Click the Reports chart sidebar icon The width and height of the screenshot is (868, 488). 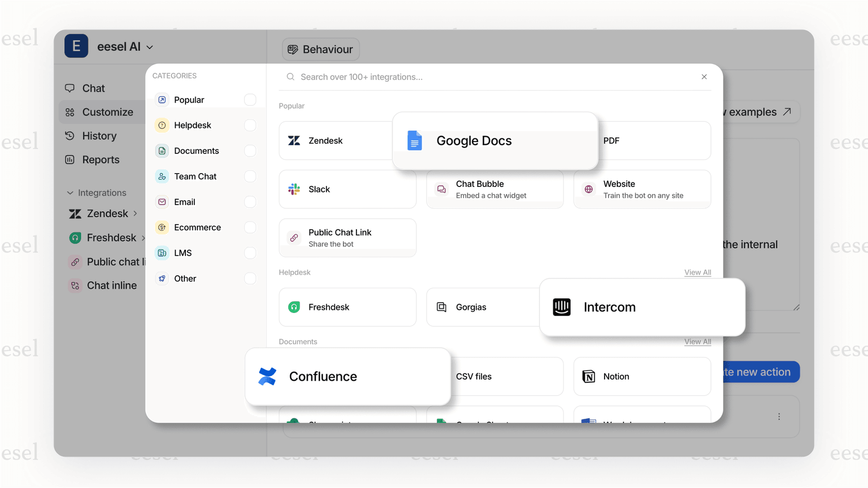(x=70, y=160)
